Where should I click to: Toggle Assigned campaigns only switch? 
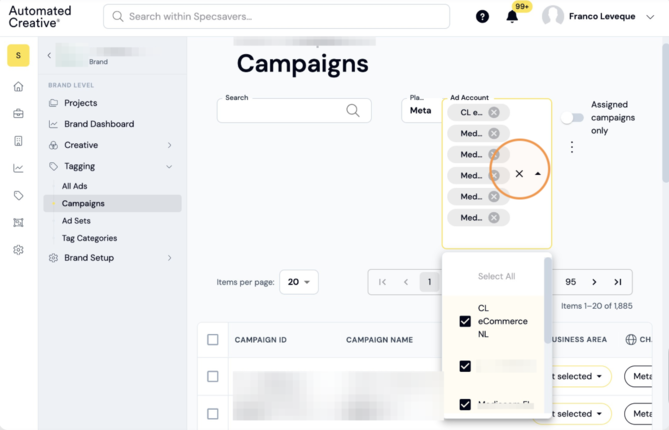pos(572,118)
